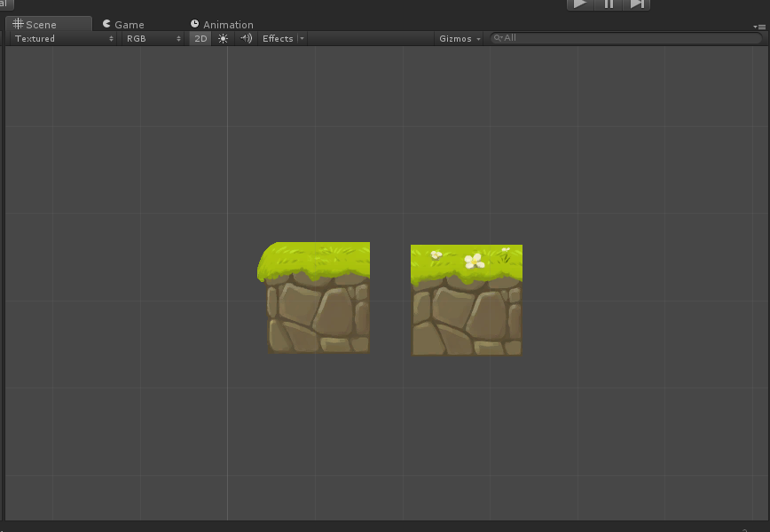Pause the game with the pause icon
This screenshot has width=770, height=532.
click(x=609, y=4)
